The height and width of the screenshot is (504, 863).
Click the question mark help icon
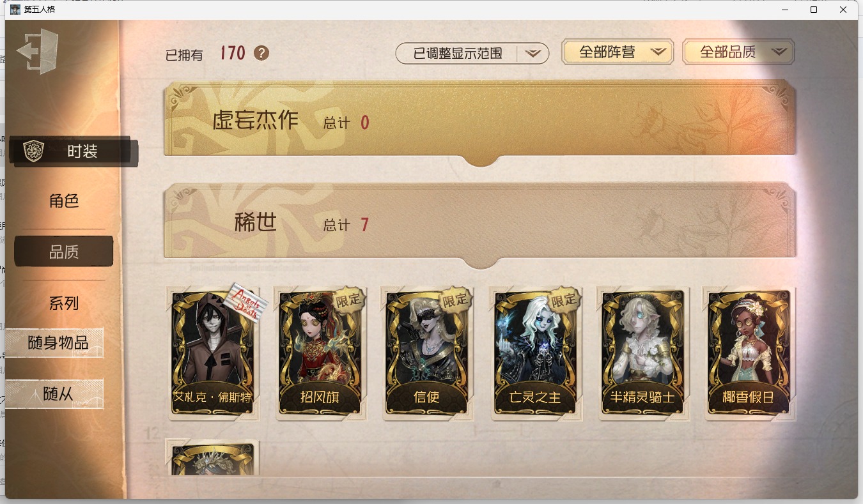261,53
